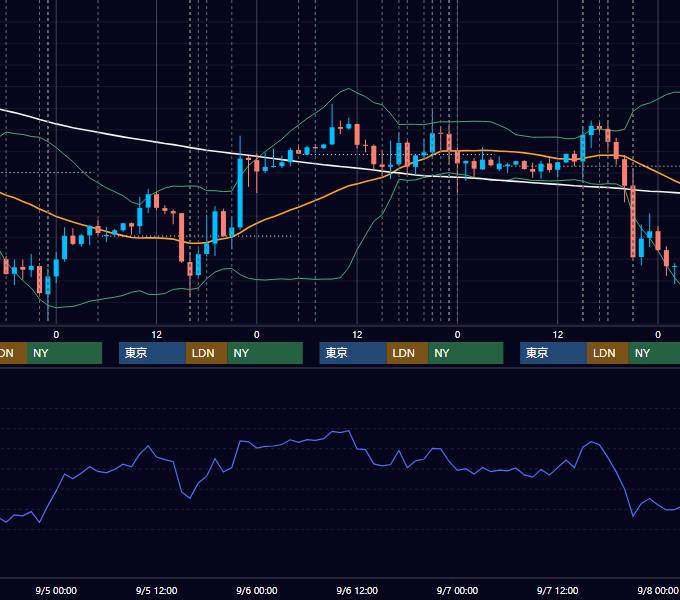680x600 pixels.
Task: Select the 東京 session block for 9/6
Action: coord(353,353)
